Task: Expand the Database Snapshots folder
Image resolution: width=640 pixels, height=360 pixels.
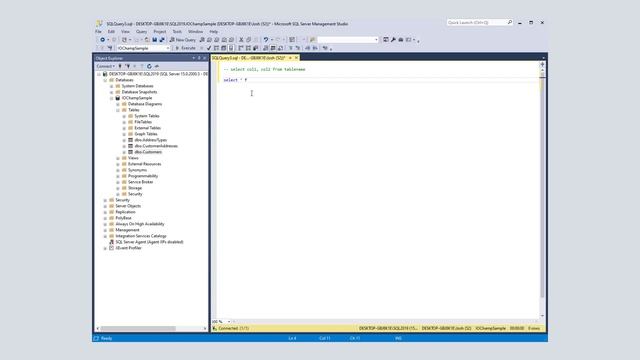Action: point(111,92)
